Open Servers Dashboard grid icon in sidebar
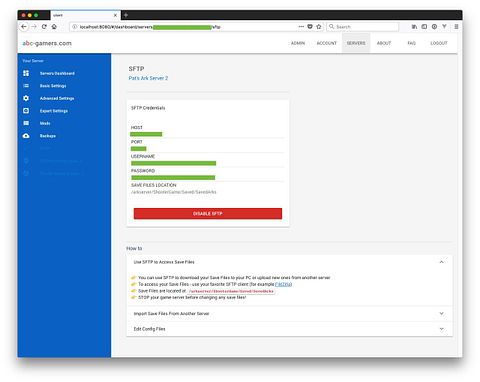The image size is (480, 382). click(x=26, y=73)
